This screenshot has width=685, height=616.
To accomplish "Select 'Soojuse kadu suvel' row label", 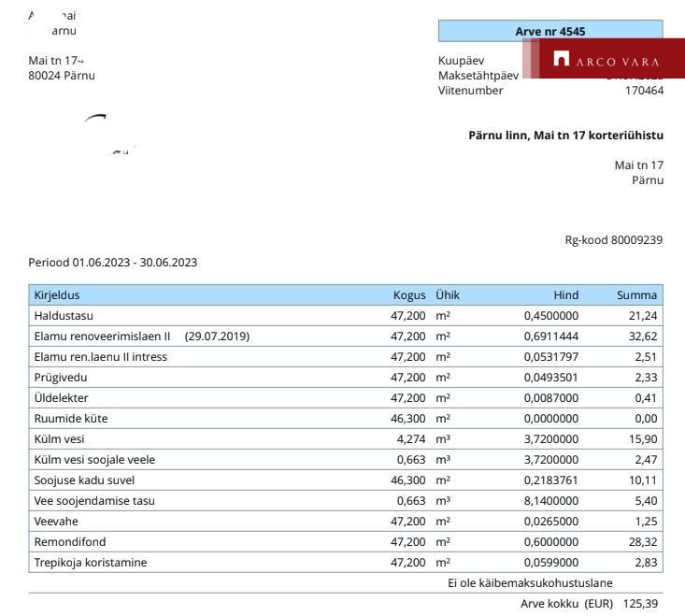I will pos(84,480).
